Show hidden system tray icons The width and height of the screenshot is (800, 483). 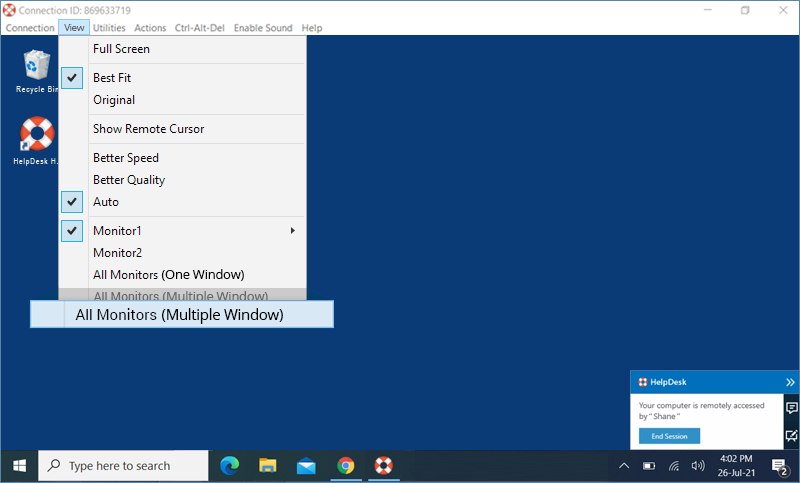(x=623, y=465)
